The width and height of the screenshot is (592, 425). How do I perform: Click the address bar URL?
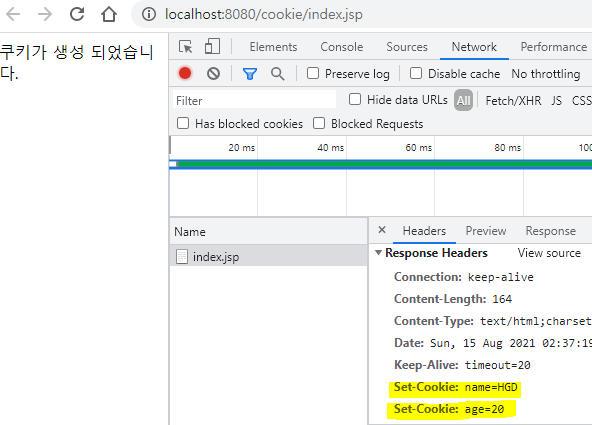(264, 14)
